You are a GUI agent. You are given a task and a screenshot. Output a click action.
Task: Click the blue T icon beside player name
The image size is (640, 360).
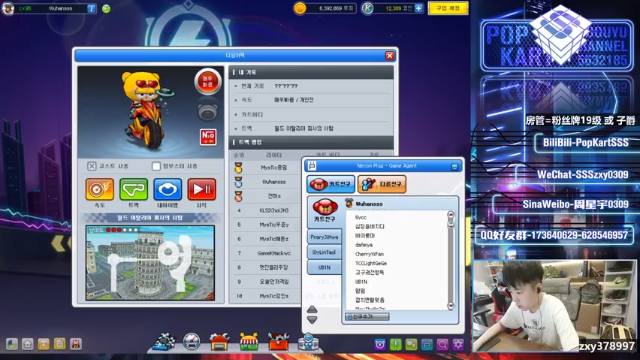click(x=91, y=8)
